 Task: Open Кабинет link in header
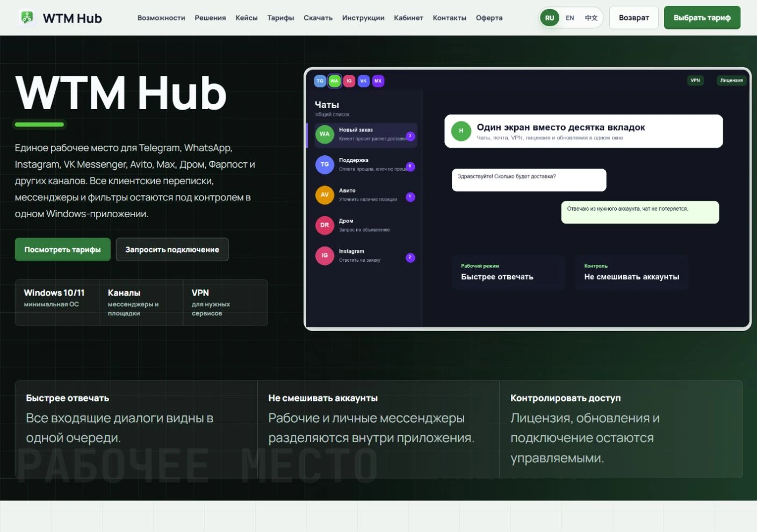[408, 18]
